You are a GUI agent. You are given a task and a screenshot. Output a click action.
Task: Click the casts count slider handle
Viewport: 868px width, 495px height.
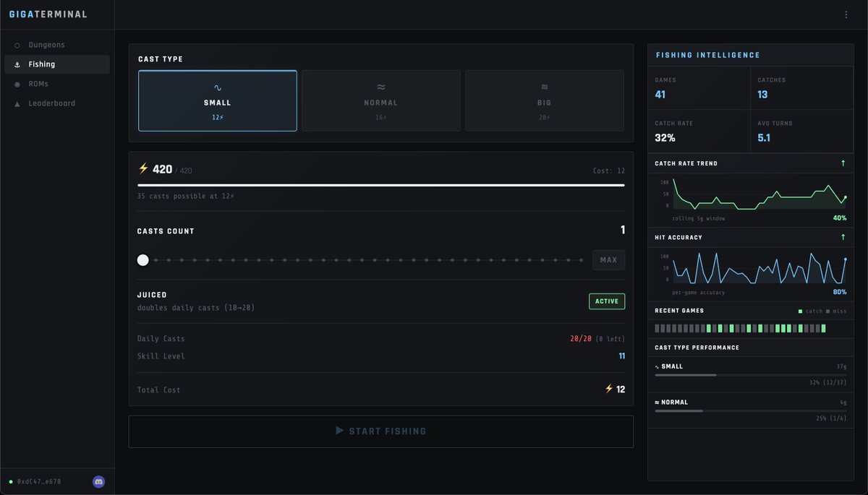143,260
